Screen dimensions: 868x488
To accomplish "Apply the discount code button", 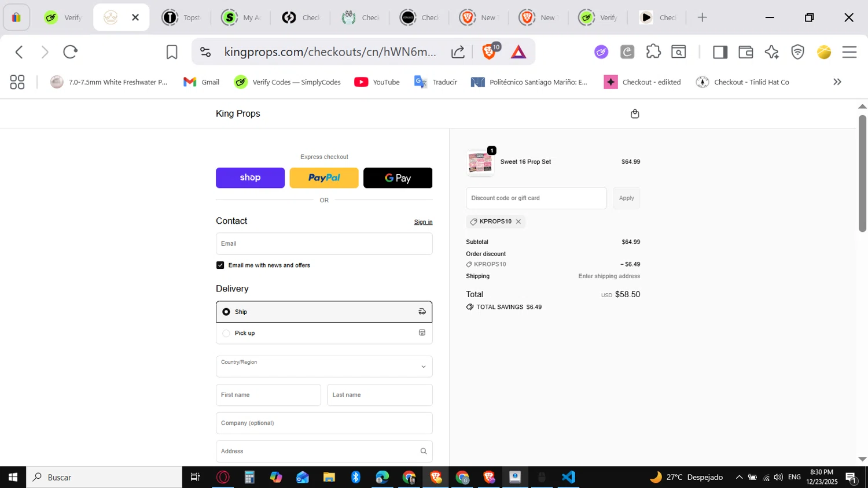I will [626, 198].
